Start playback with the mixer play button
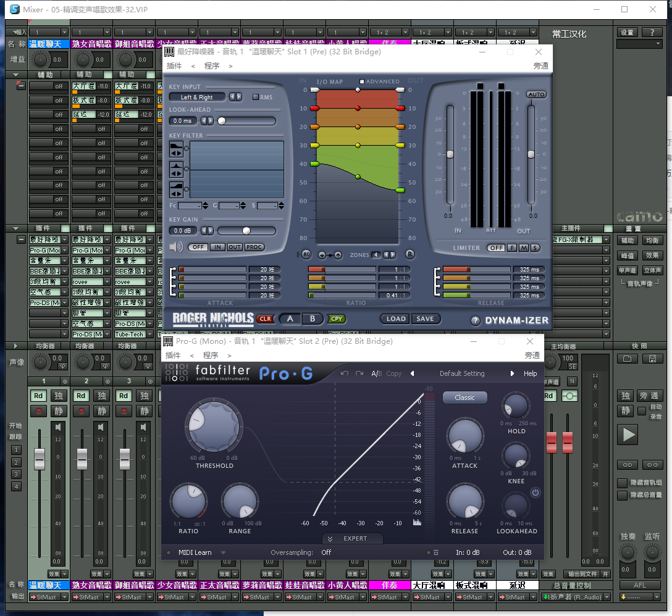This screenshot has height=616, width=672. point(628,435)
